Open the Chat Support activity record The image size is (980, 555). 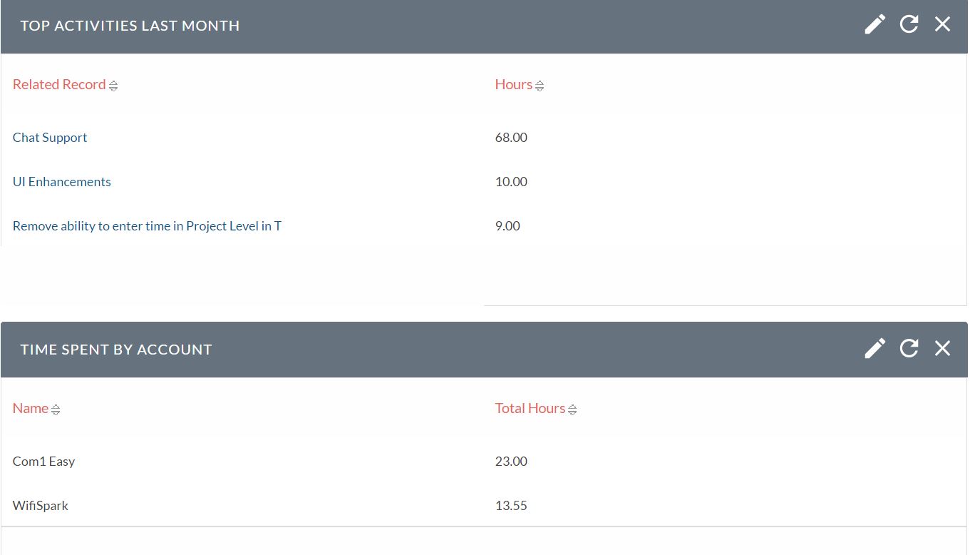(49, 137)
